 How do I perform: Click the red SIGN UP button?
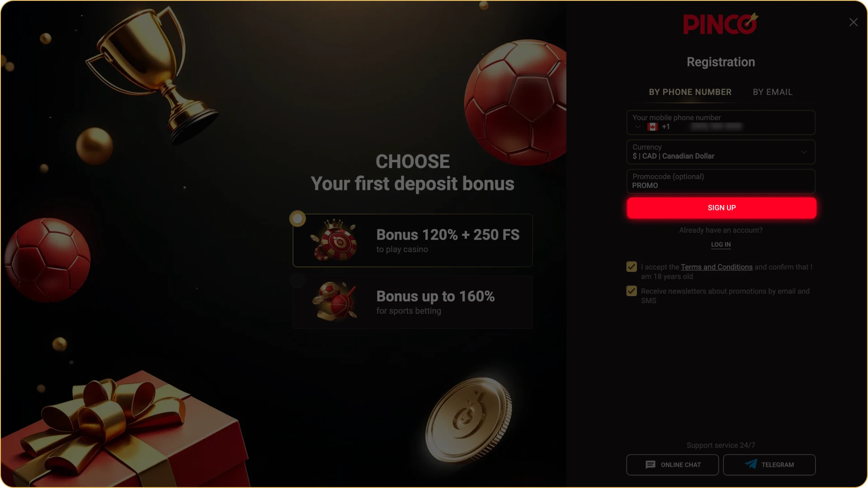click(x=722, y=208)
